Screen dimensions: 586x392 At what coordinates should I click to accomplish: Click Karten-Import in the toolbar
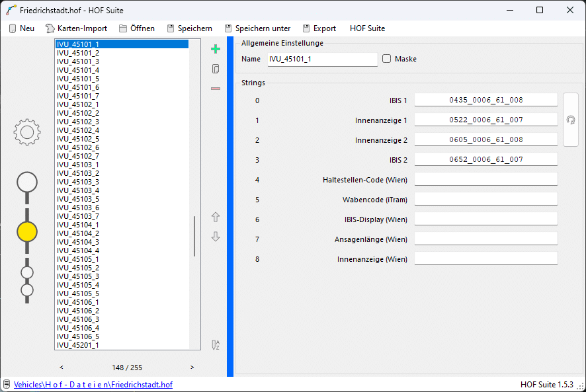(x=76, y=28)
